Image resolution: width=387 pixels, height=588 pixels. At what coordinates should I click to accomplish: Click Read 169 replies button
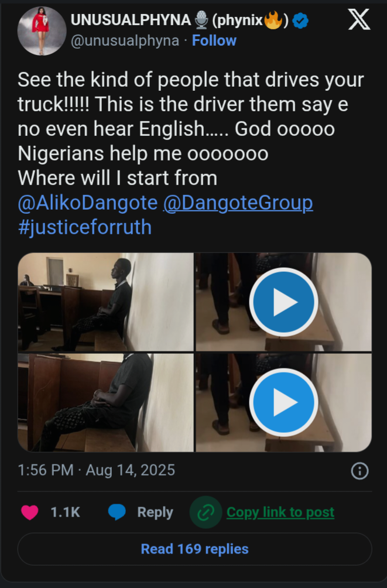(194, 549)
